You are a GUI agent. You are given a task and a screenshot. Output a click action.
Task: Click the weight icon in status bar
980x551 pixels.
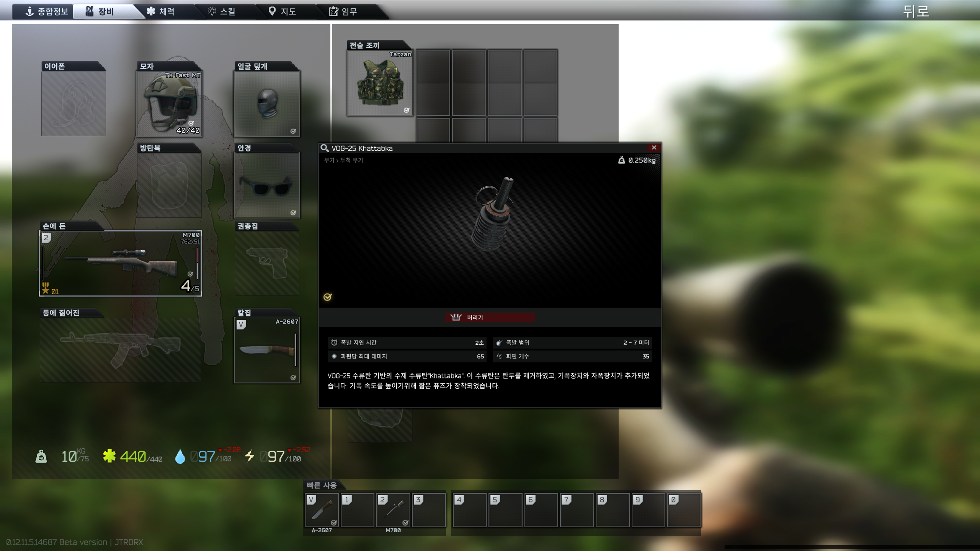(41, 456)
